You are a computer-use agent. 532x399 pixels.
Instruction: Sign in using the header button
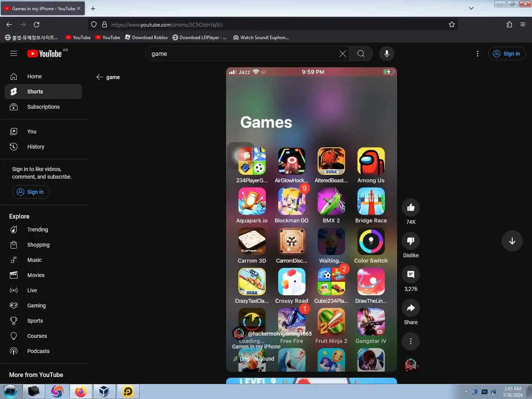tap(507, 54)
